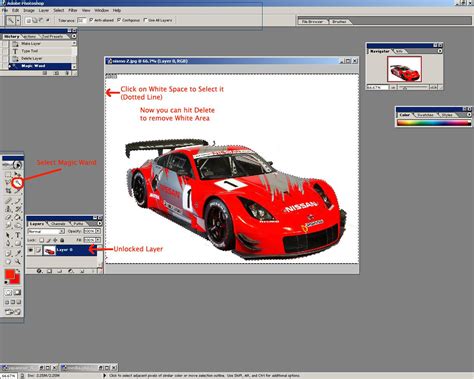This screenshot has height=379, width=474.
Task: Click the Tolerance input field
Action: click(x=81, y=20)
